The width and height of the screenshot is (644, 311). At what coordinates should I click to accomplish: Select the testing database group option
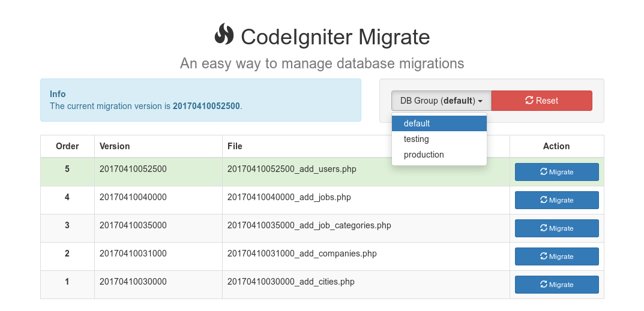[x=439, y=139]
